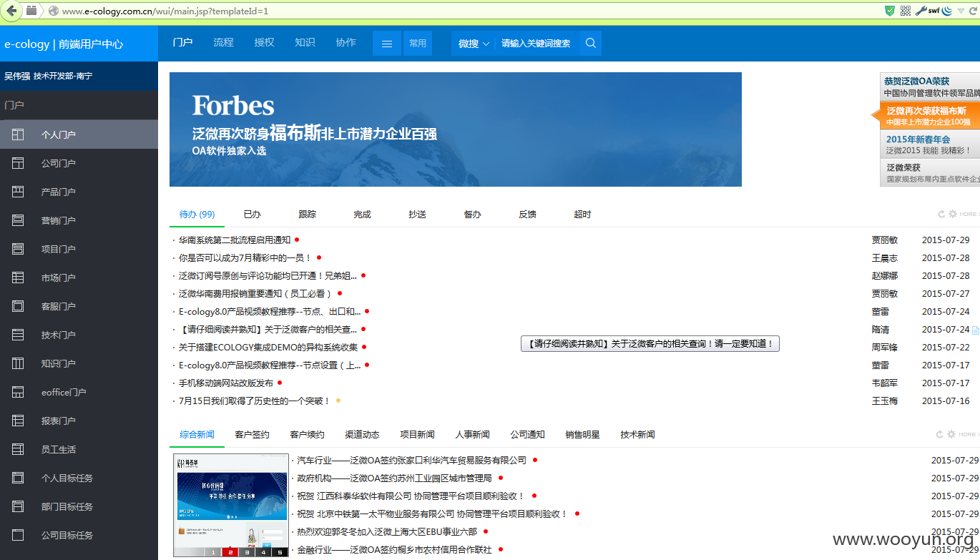Image resolution: width=980 pixels, height=560 pixels.
Task: Click user name 吴伟强 in sidebar header
Action: [x=17, y=76]
